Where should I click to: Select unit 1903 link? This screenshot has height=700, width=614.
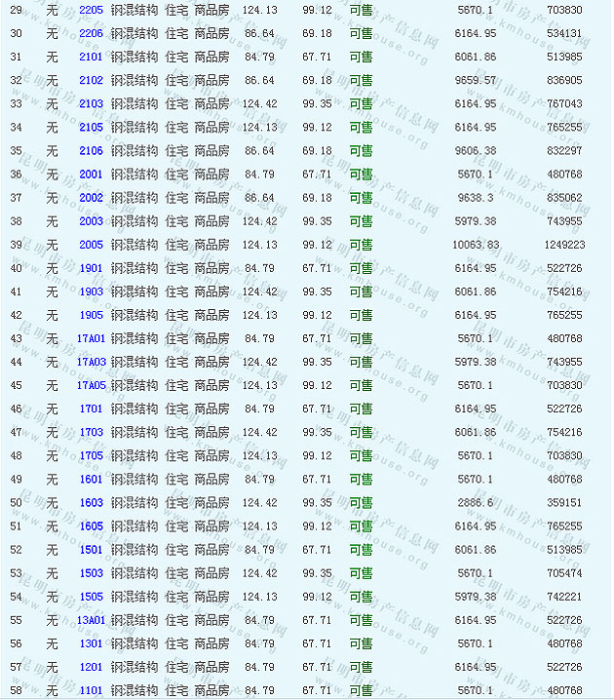[x=91, y=292]
